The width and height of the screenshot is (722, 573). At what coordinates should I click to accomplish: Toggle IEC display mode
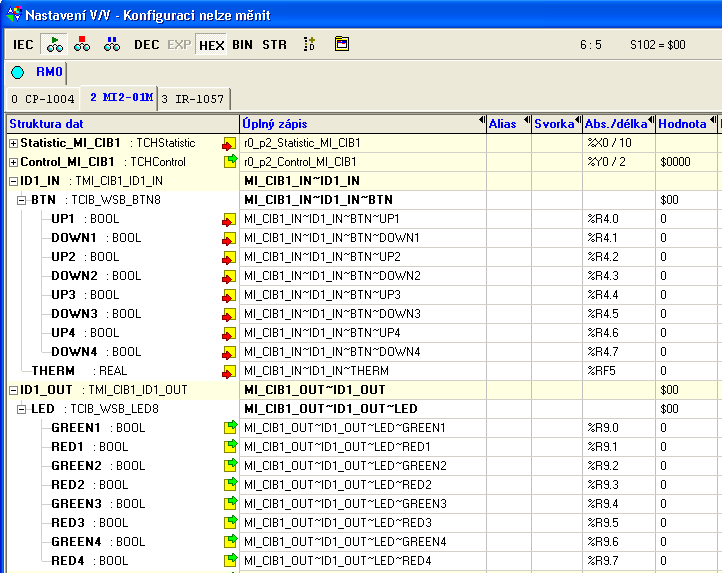(23, 45)
